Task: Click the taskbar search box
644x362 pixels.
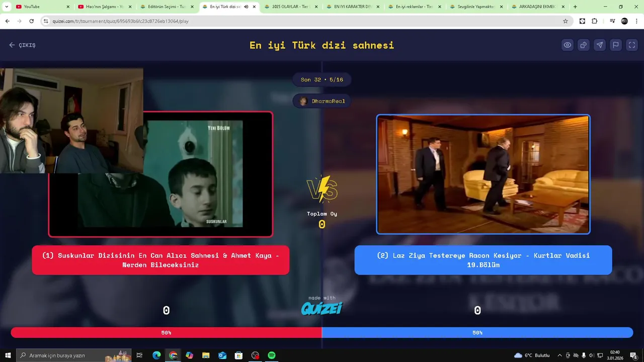Action: 74,355
